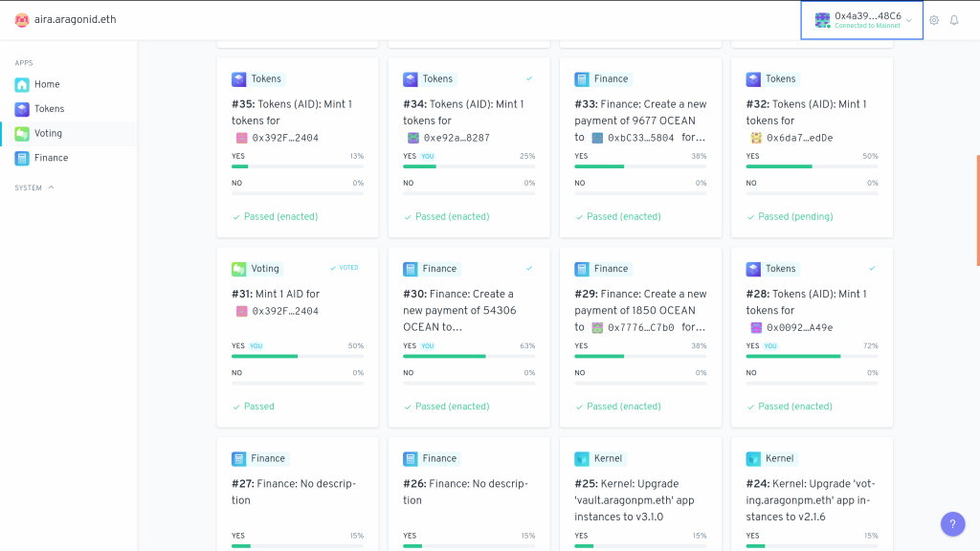Viewport: 980px width, 551px height.
Task: Click the Finance icon on vote #30
Action: 410,269
